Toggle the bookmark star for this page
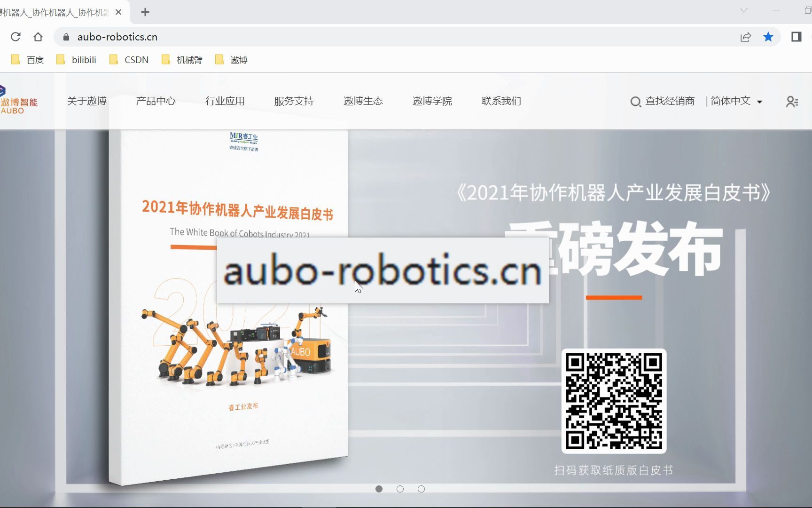 pyautogui.click(x=768, y=37)
